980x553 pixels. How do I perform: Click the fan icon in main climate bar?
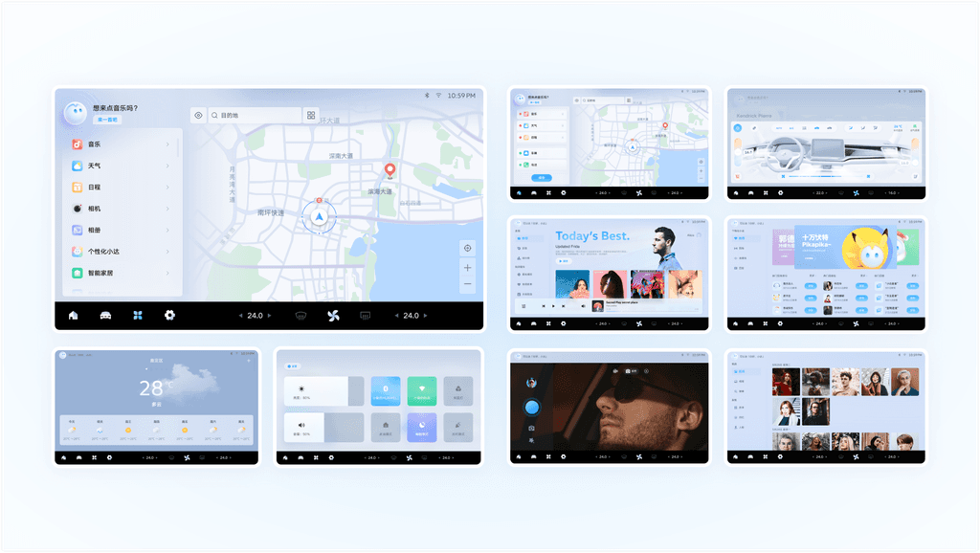click(x=333, y=316)
